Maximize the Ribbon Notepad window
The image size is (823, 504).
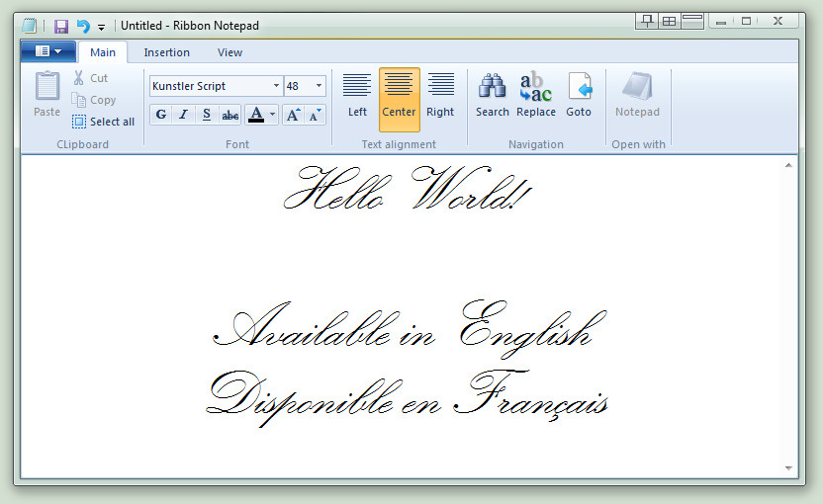746,21
